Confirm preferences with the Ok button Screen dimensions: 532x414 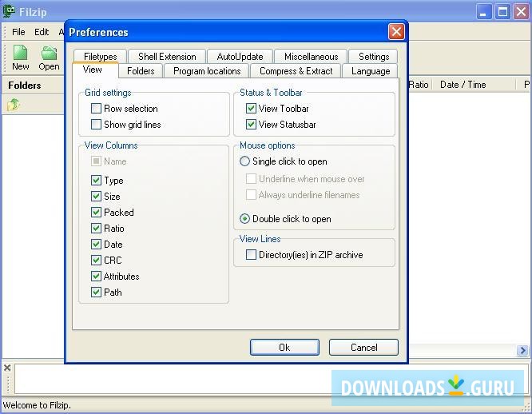284,347
